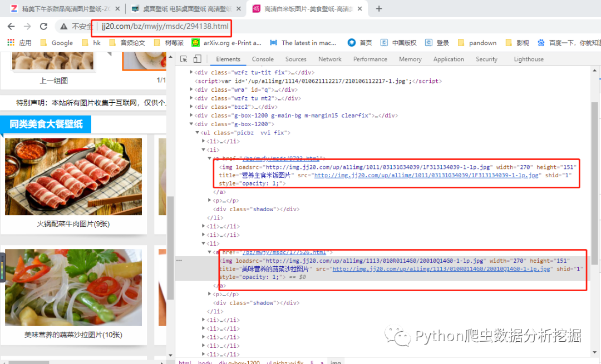
Task: Click the browser forward arrow
Action: click(x=27, y=27)
